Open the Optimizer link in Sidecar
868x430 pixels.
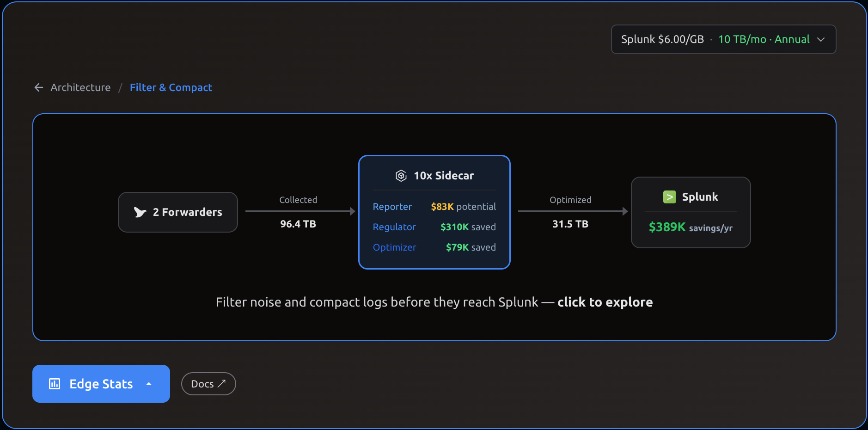coord(394,247)
